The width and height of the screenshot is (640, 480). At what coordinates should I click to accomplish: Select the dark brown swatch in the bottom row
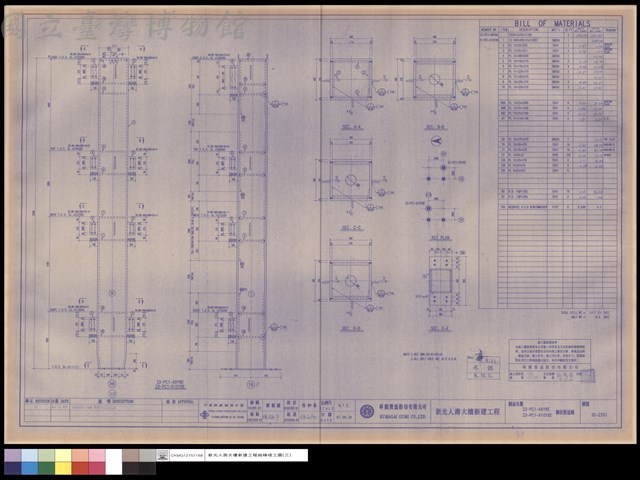131,468
